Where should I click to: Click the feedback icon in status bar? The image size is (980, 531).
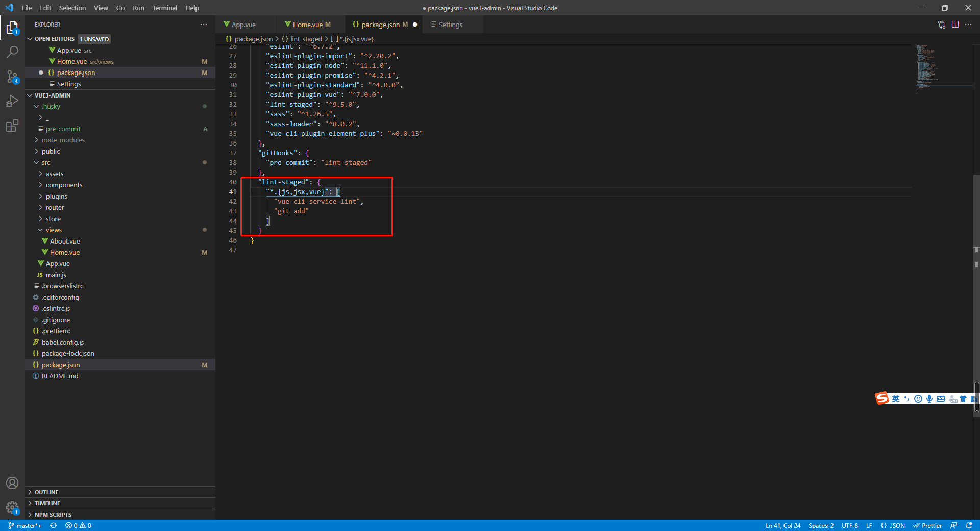pos(953,525)
